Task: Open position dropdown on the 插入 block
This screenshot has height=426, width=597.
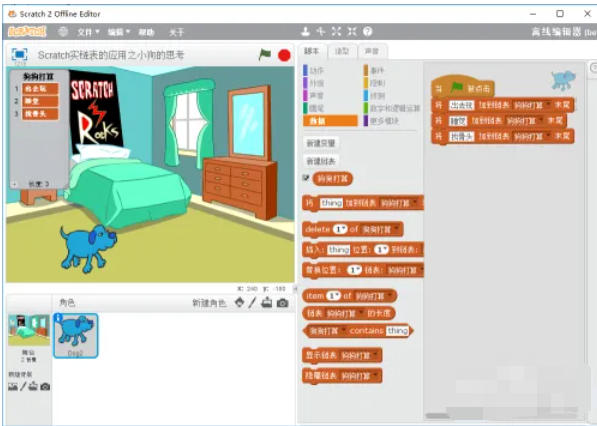Action: 381,250
